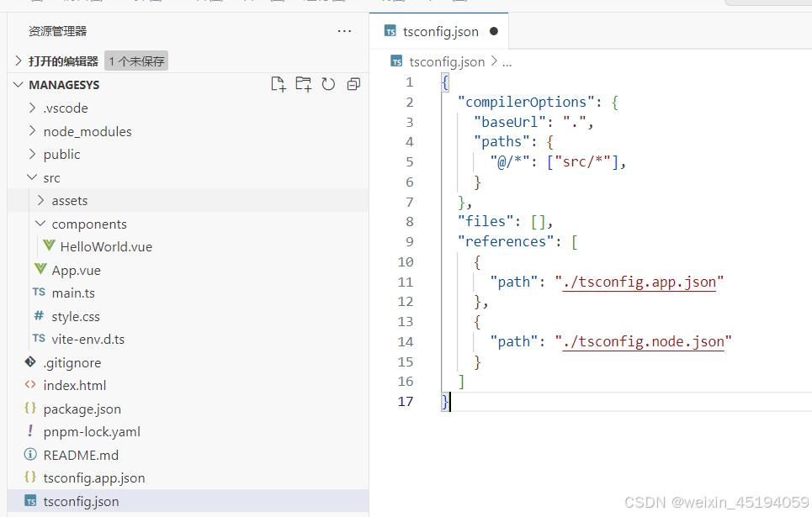The height and width of the screenshot is (517, 812).
Task: Collapse all folders in the explorer
Action: pos(353,84)
